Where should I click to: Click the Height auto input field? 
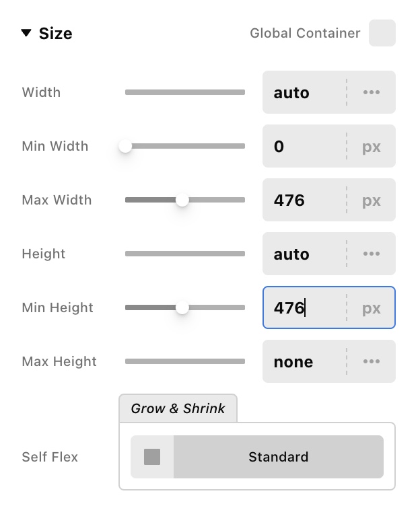point(304,254)
